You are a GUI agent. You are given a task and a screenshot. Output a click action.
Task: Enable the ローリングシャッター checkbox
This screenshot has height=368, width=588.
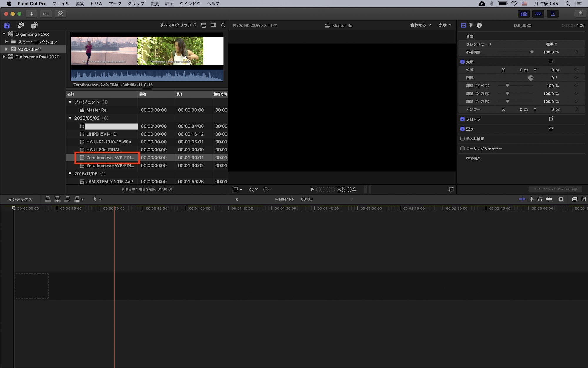click(462, 149)
